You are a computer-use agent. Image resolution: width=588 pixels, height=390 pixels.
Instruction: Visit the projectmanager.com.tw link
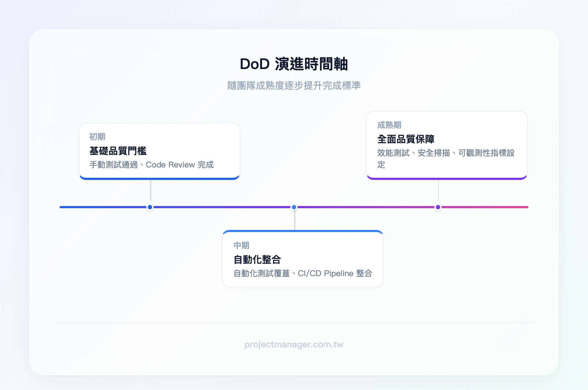294,344
